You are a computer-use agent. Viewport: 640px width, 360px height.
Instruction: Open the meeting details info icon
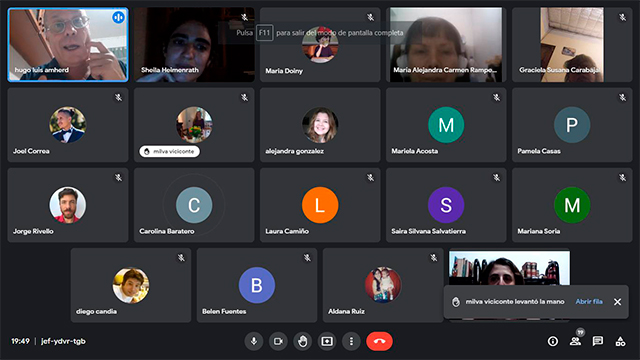coord(553,341)
